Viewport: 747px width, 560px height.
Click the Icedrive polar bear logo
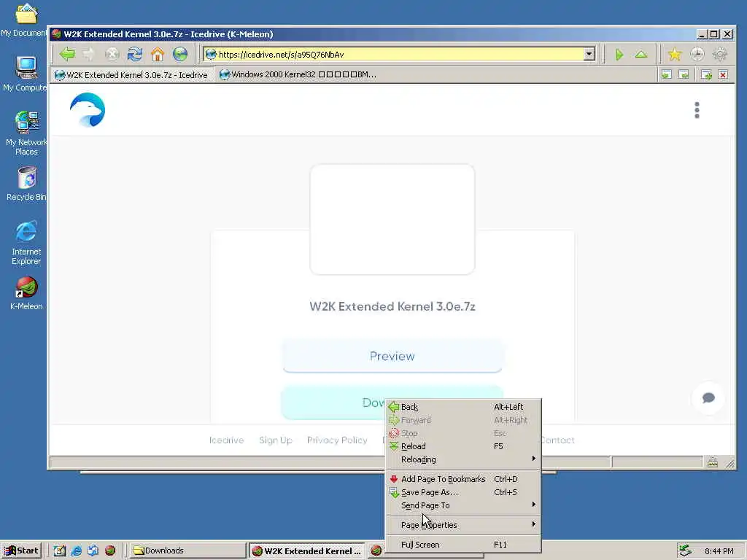pyautogui.click(x=88, y=110)
